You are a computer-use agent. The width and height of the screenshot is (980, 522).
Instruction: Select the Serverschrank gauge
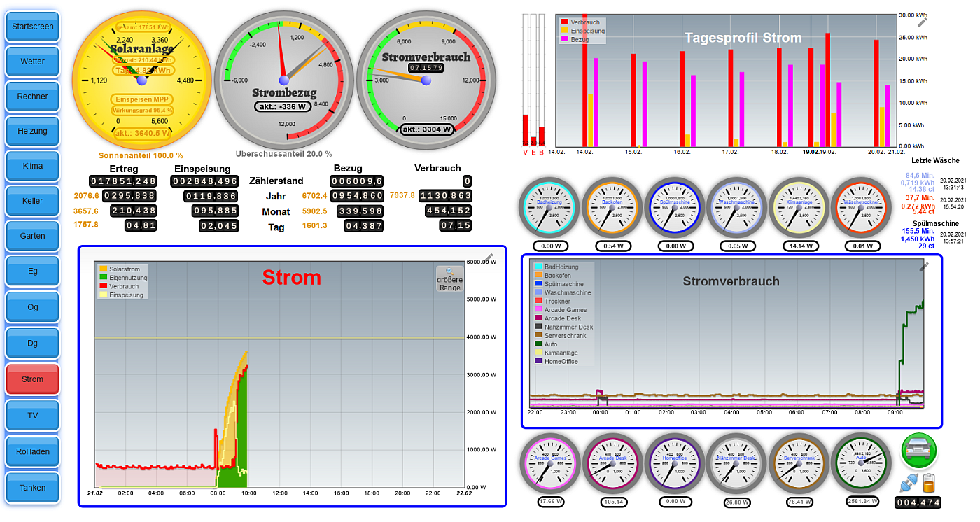pos(799,464)
